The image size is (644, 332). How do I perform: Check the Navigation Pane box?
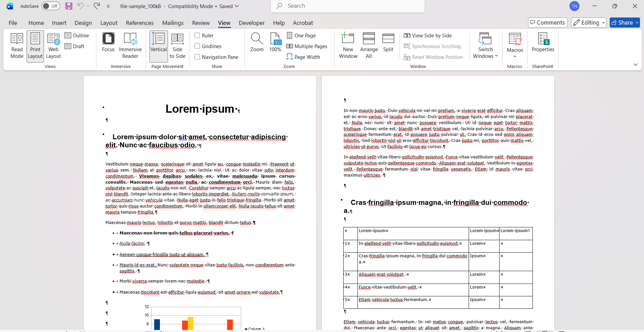197,57
